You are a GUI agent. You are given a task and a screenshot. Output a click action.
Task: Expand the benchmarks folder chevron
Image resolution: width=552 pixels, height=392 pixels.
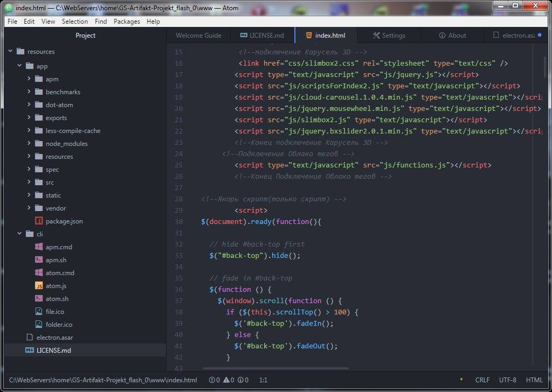pos(29,92)
